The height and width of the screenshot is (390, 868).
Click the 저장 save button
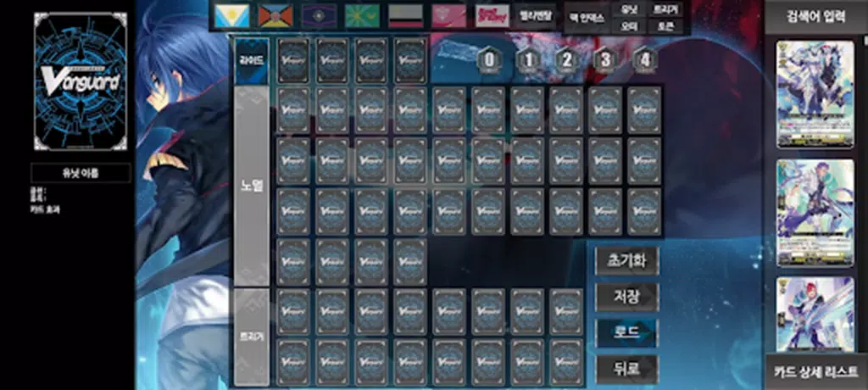point(626,297)
